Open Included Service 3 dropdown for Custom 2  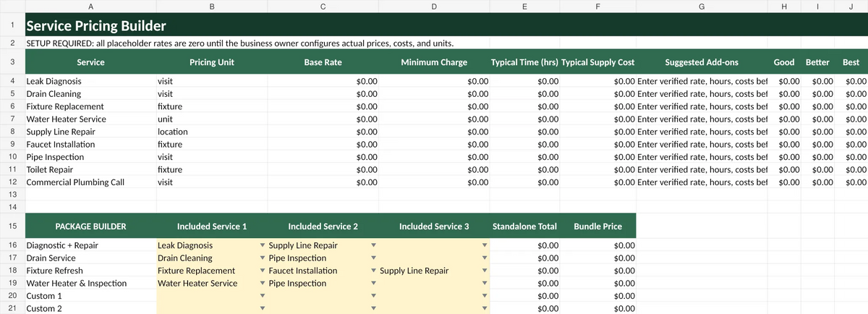tap(485, 308)
